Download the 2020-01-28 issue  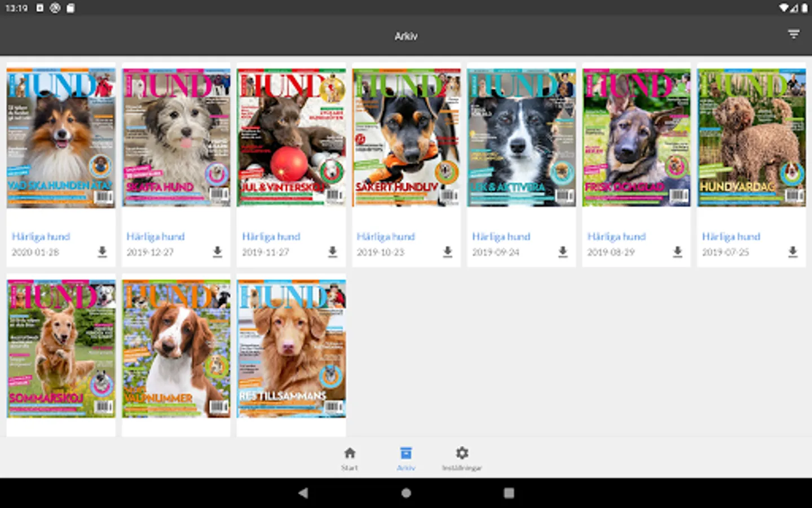[102, 252]
